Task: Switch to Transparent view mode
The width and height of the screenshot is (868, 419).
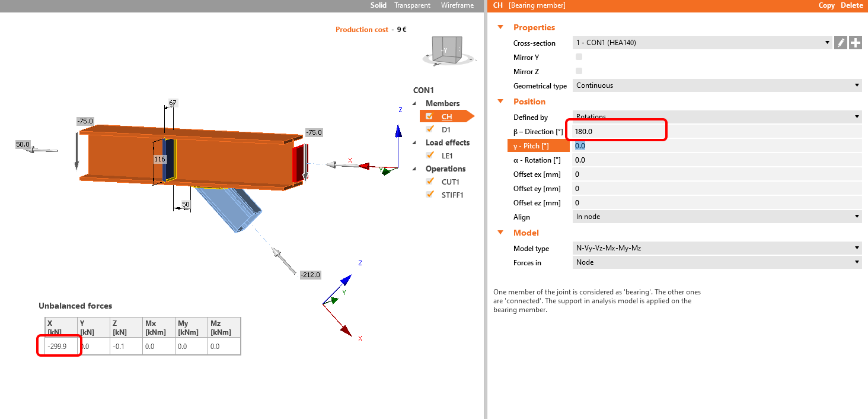Action: (x=413, y=5)
